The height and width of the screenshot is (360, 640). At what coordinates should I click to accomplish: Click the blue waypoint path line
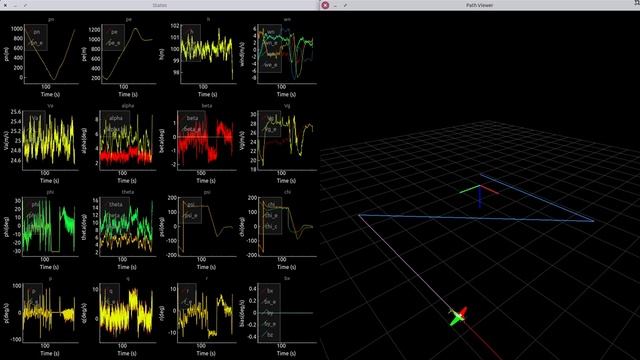tap(476, 218)
